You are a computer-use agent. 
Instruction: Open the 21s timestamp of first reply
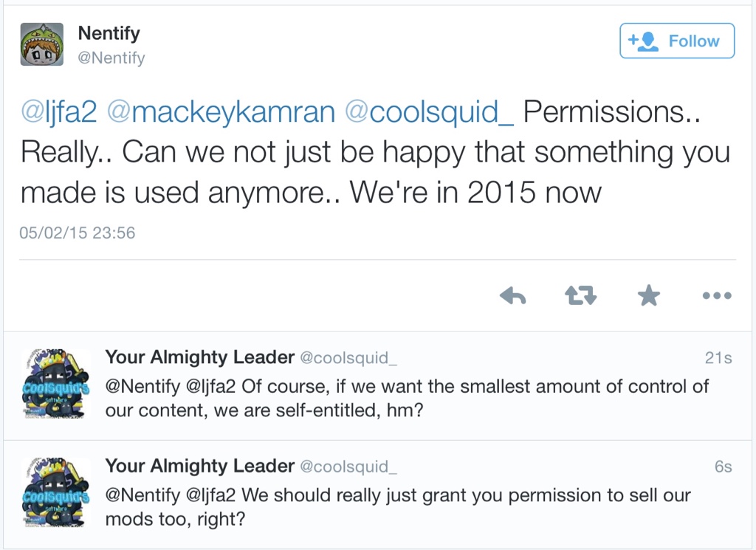tap(718, 358)
